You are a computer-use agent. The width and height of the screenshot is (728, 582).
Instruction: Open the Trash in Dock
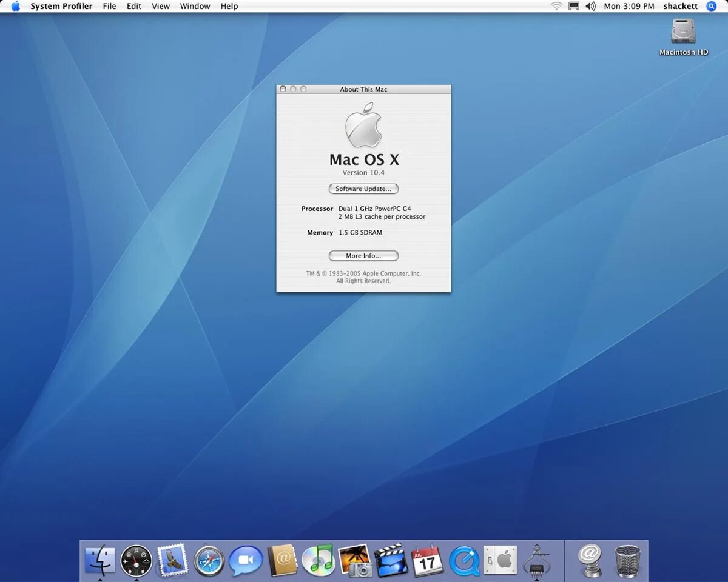(x=627, y=560)
